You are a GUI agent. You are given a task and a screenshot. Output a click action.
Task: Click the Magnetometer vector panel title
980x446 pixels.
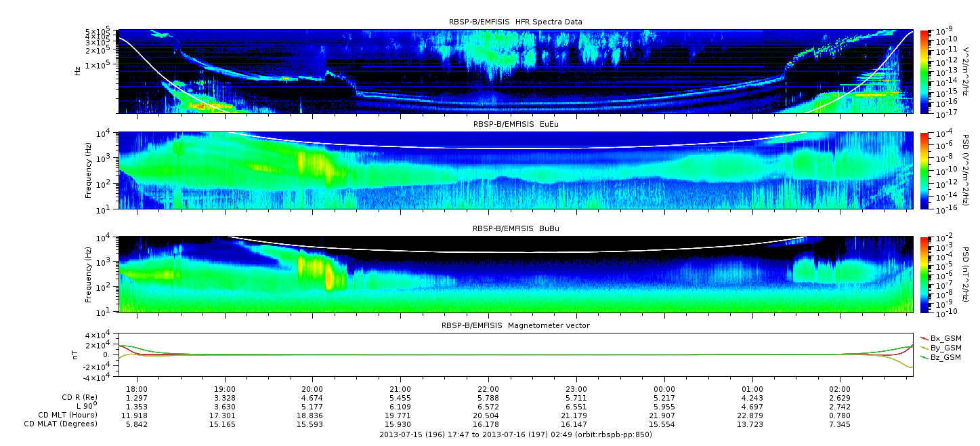(x=515, y=326)
